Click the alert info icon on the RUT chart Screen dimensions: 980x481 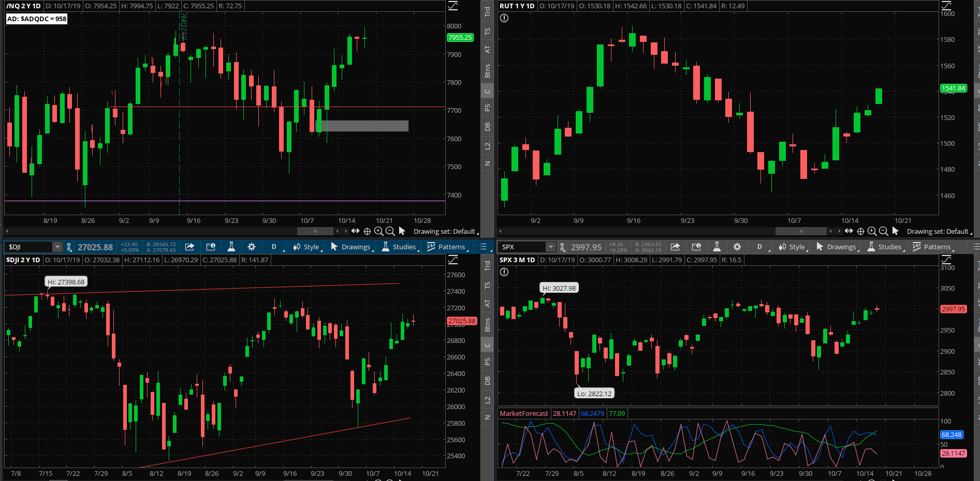(x=504, y=18)
